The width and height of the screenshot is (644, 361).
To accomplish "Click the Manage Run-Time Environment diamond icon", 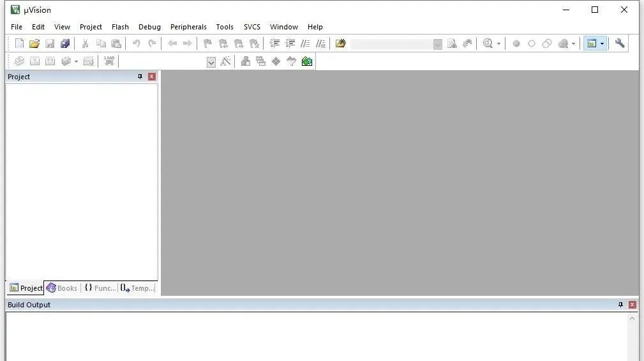I will [x=276, y=61].
